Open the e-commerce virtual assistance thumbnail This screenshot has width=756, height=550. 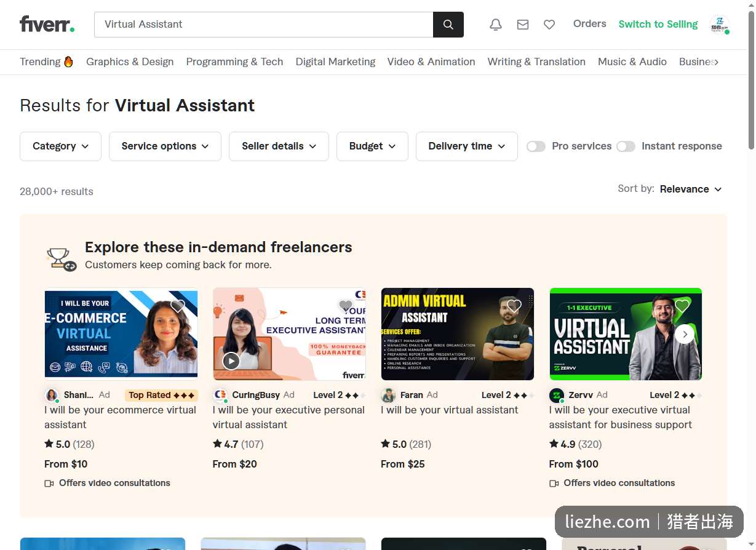[x=121, y=334]
